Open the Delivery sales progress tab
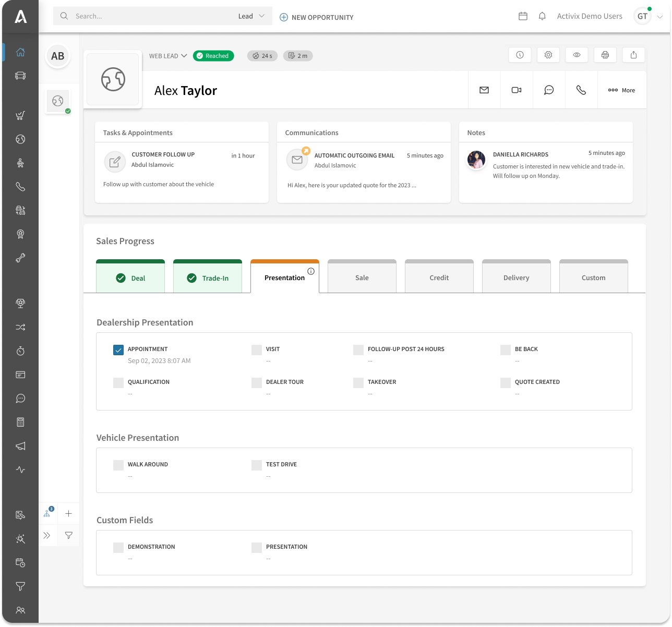The image size is (672, 627). coord(516,278)
